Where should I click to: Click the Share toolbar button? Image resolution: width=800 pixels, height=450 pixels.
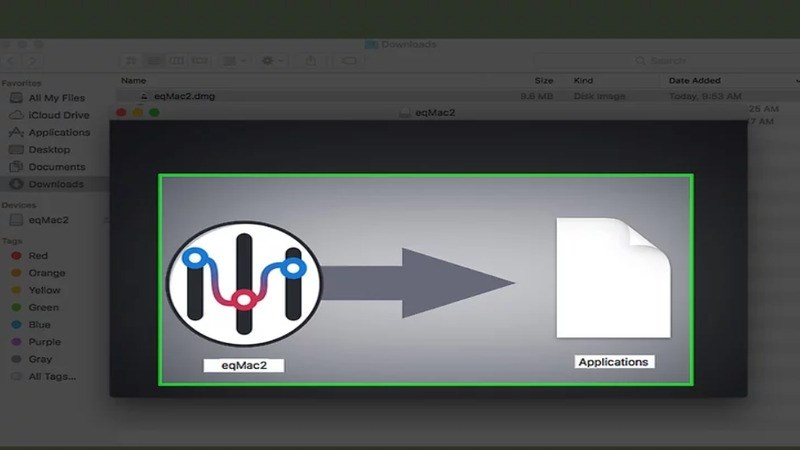(311, 61)
